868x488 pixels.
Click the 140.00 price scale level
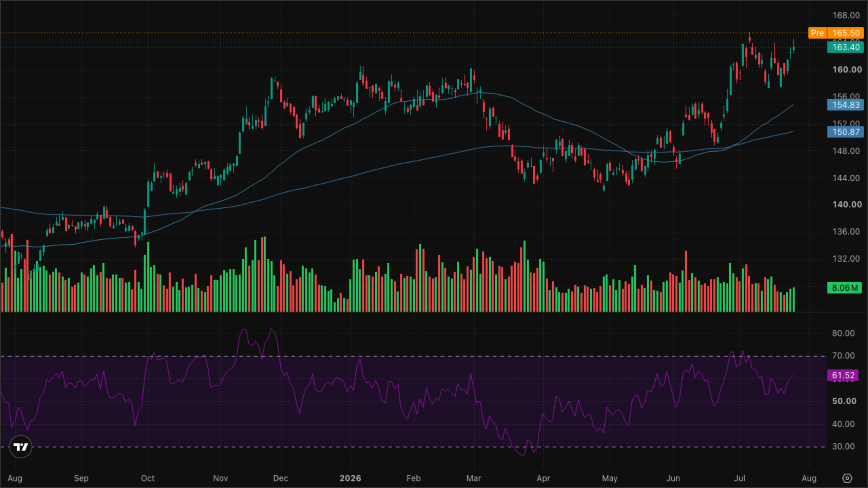pyautogui.click(x=847, y=204)
